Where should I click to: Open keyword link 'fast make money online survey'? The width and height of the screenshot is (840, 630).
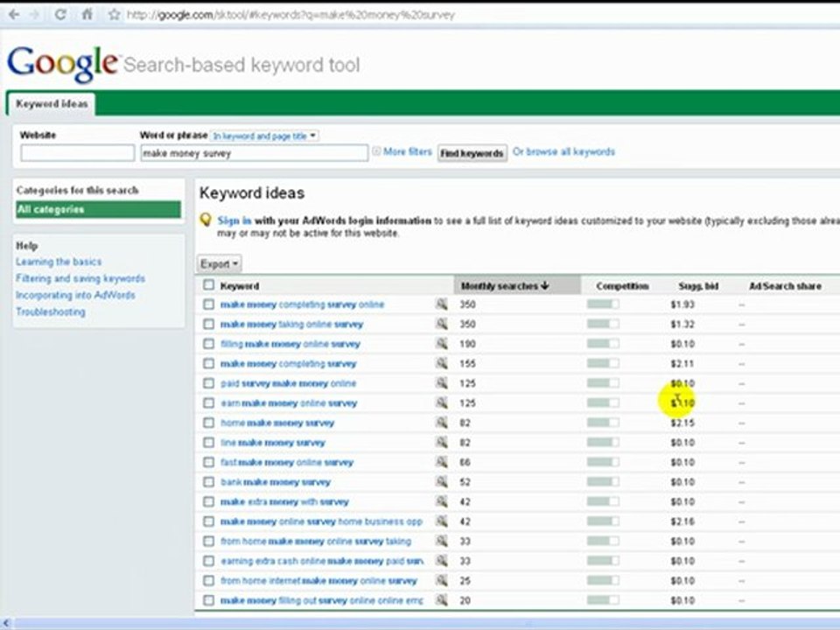[x=287, y=462]
